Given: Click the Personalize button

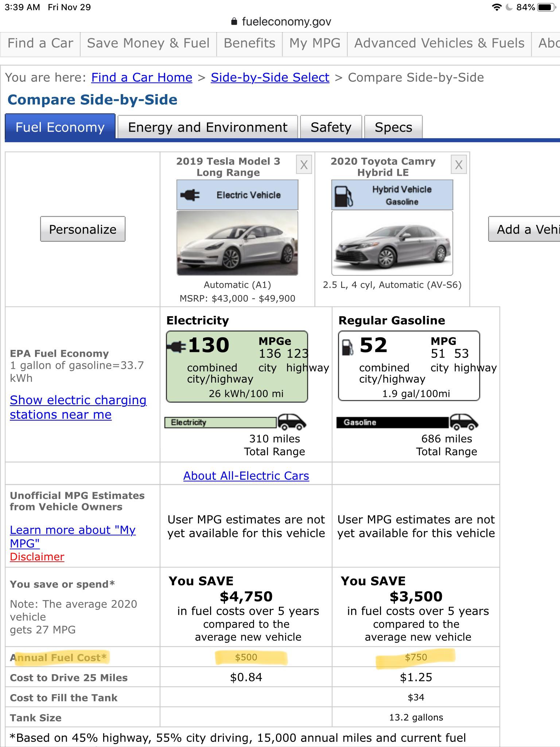Looking at the screenshot, I should [83, 229].
